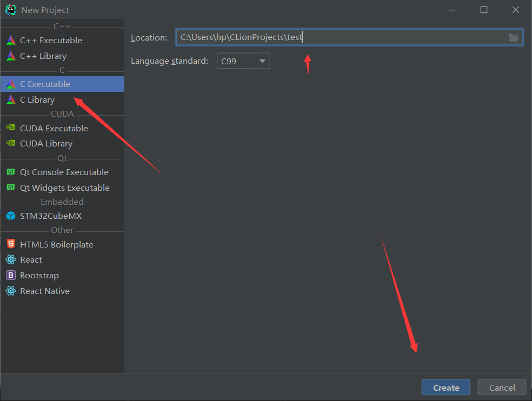Choose HTML5 Boilerplate template
This screenshot has height=401, width=532.
click(62, 244)
